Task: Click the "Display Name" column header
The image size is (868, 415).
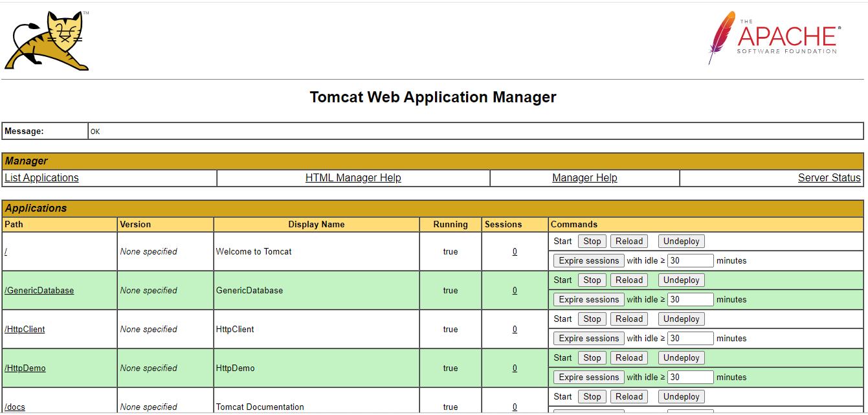Action: (317, 225)
